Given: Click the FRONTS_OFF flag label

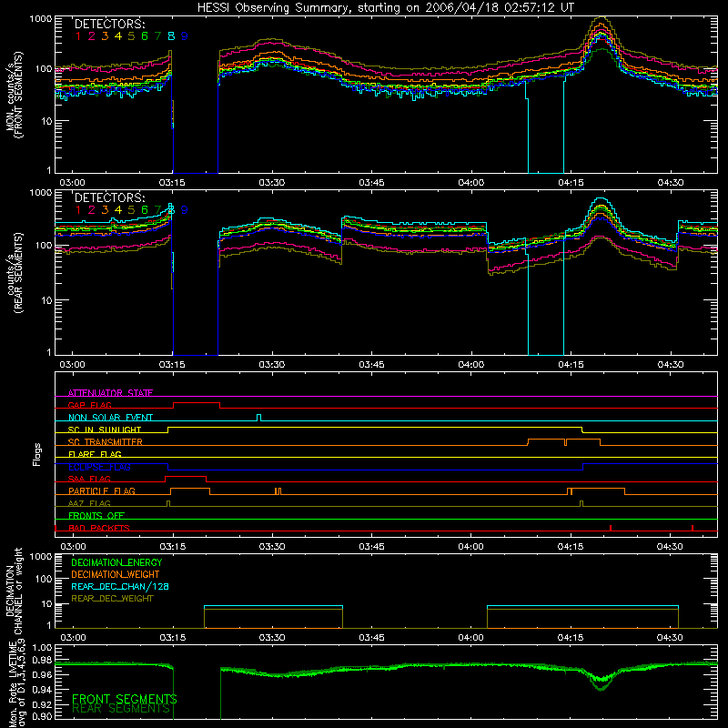Looking at the screenshot, I should click(x=96, y=515).
